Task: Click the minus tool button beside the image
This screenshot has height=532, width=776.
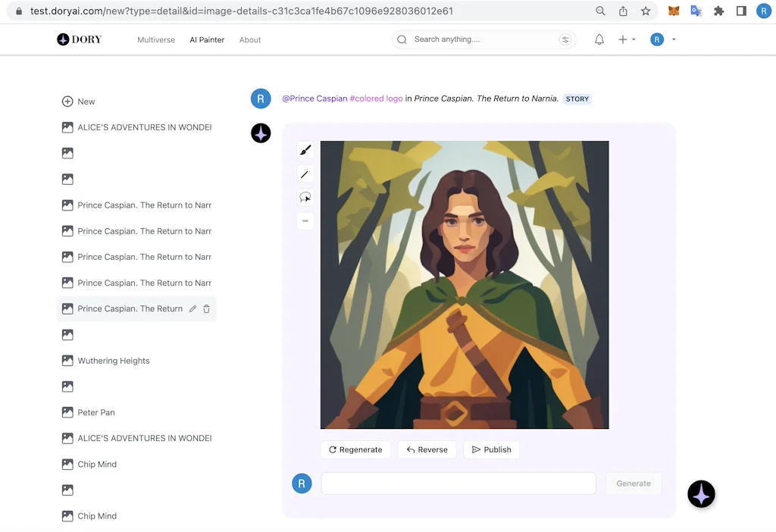Action: [x=305, y=221]
